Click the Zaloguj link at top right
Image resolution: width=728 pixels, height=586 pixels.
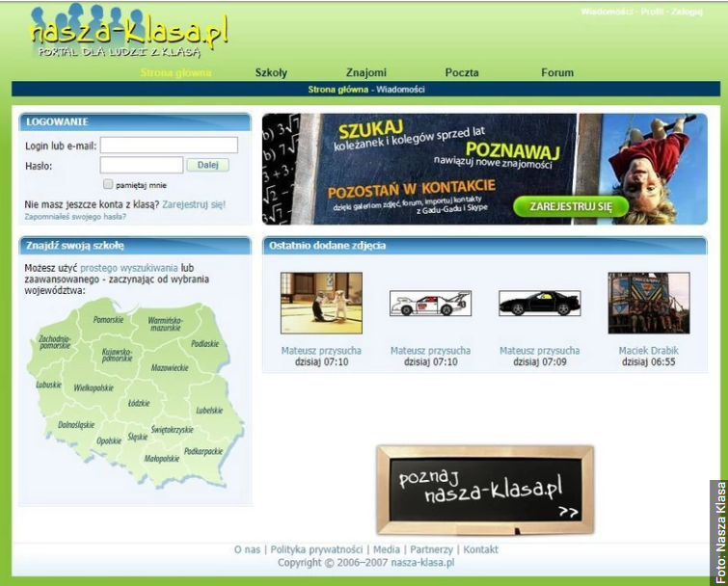point(687,12)
